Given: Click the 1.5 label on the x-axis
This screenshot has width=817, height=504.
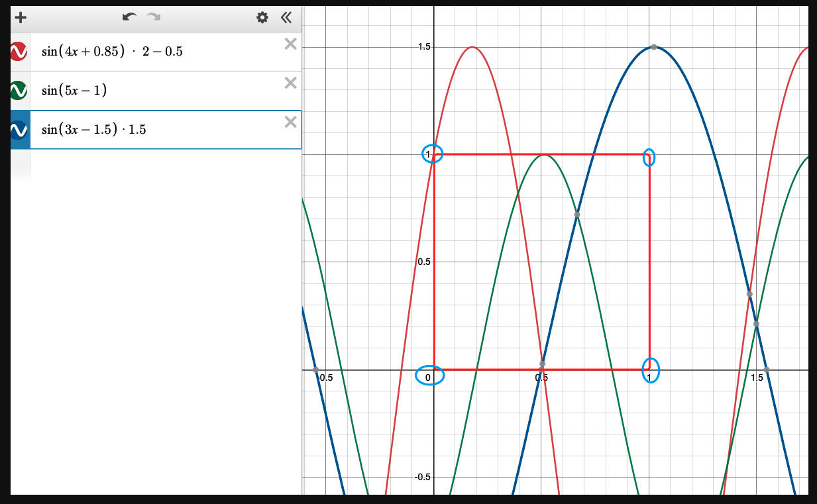Looking at the screenshot, I should [x=757, y=378].
